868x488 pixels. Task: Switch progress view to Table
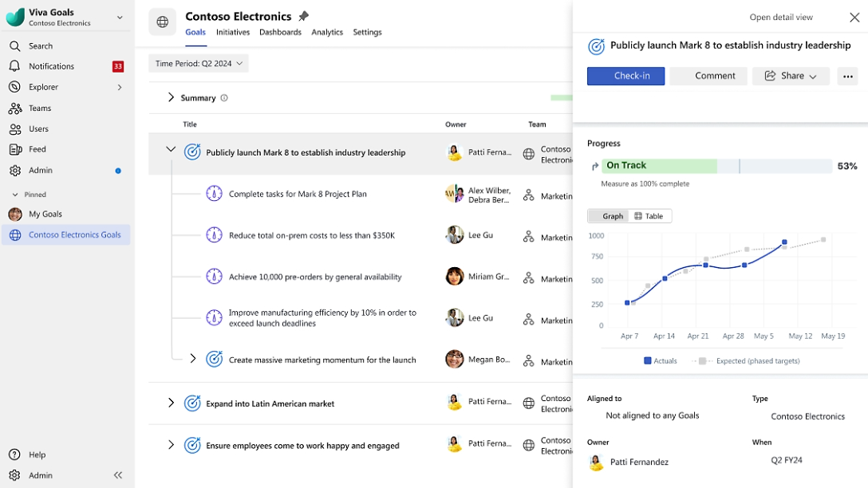point(649,216)
